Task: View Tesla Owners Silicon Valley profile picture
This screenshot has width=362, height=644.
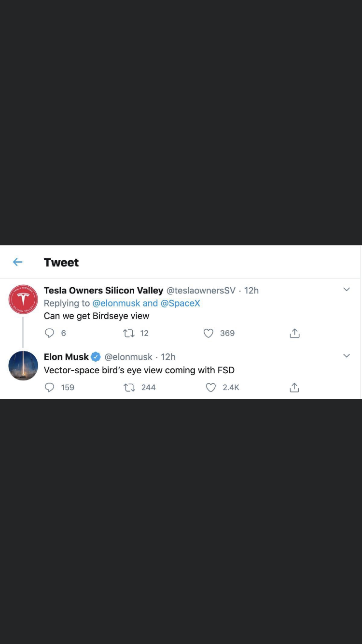Action: tap(23, 299)
